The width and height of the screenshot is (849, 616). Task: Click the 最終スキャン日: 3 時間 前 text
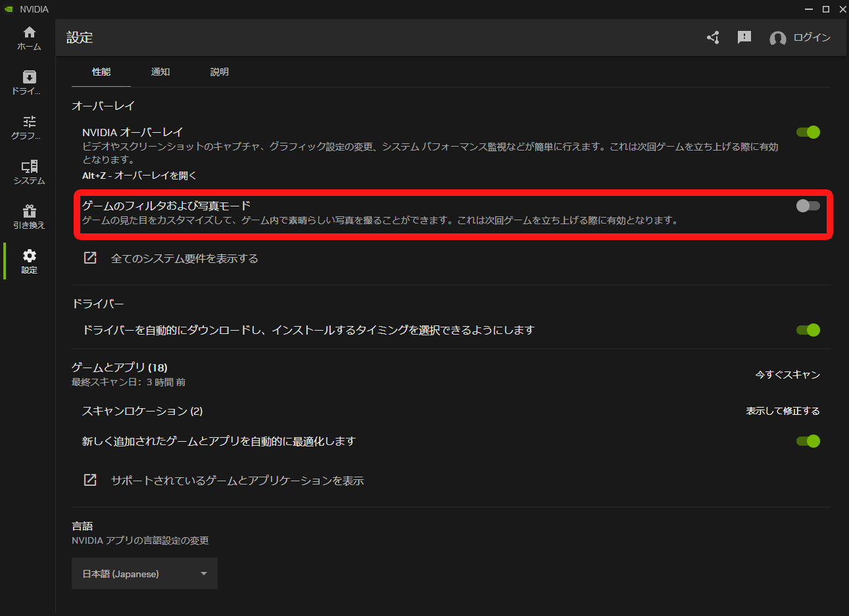point(128,382)
